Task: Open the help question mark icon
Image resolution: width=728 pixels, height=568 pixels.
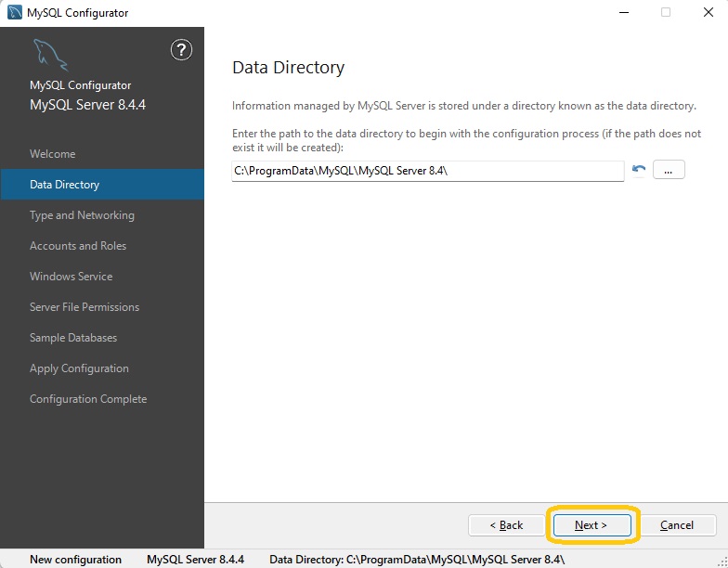Action: point(181,50)
